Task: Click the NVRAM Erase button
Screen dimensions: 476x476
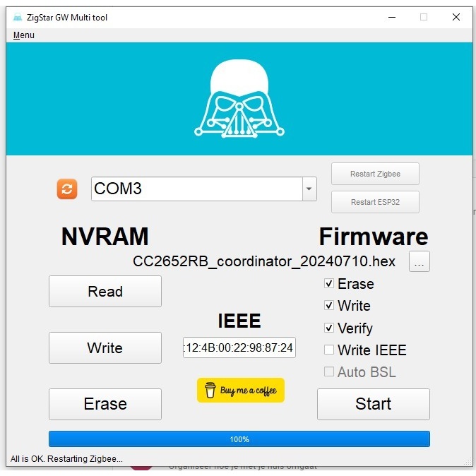Action: [x=105, y=404]
